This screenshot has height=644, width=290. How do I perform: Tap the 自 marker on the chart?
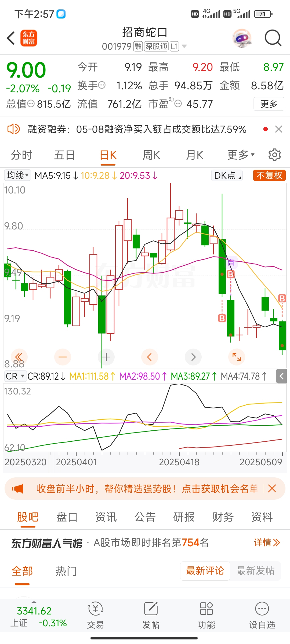tap(231, 262)
